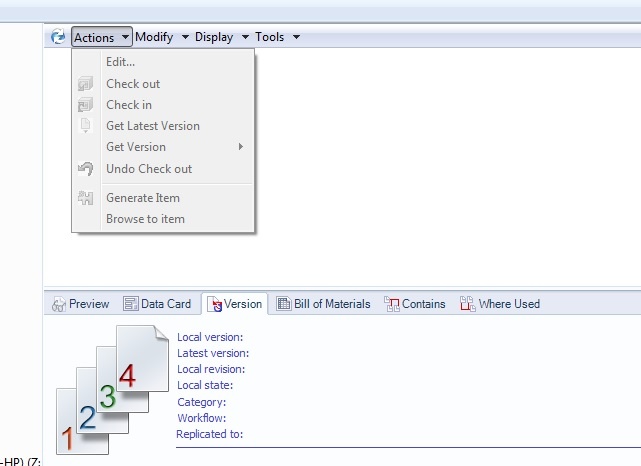Choose Generate Item from menu
The image size is (641, 466).
[163, 198]
